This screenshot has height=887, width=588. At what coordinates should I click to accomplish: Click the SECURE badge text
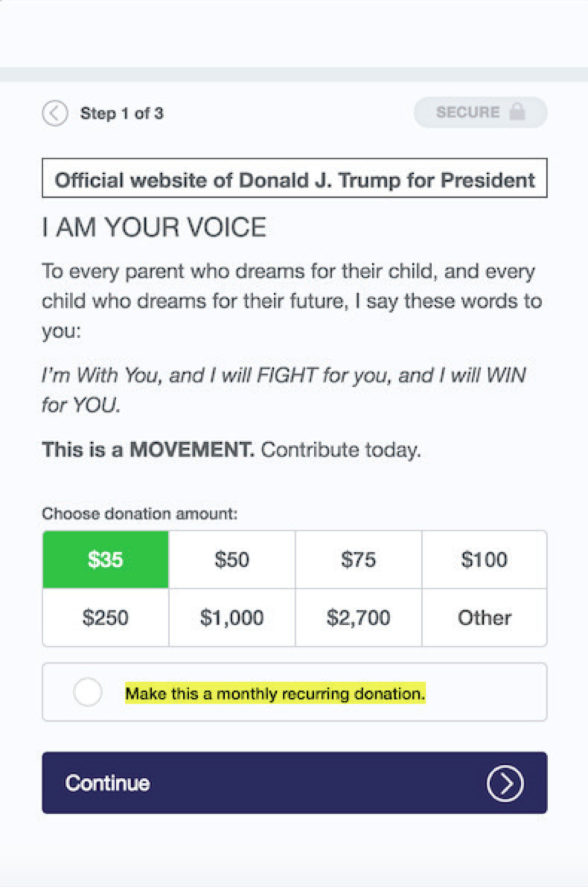pos(468,113)
